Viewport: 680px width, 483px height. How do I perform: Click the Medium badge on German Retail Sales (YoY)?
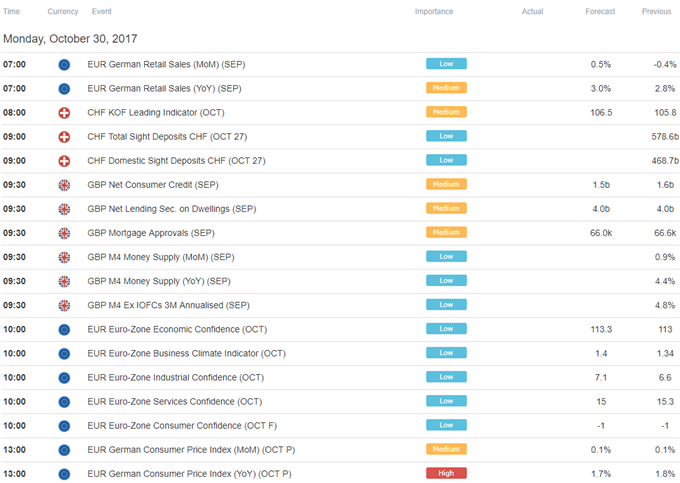[447, 88]
